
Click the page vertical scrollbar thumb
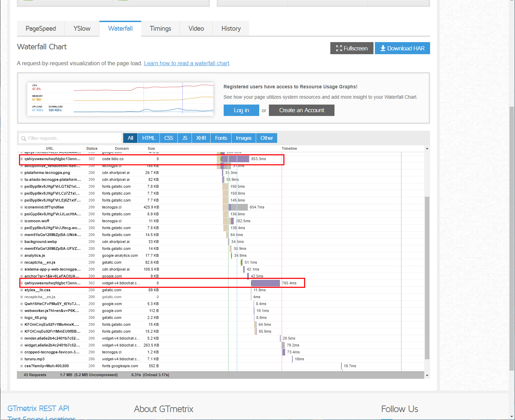click(512, 239)
